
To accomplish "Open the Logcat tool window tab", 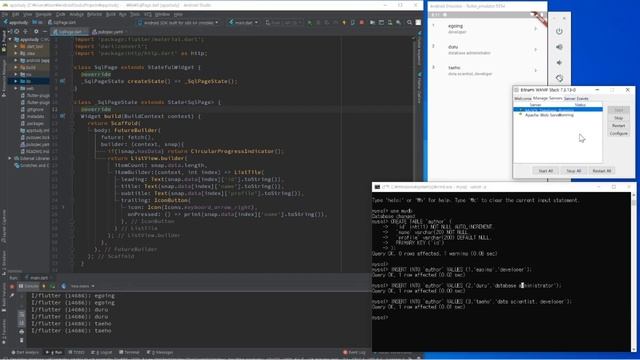I will pyautogui.click(x=102, y=352).
